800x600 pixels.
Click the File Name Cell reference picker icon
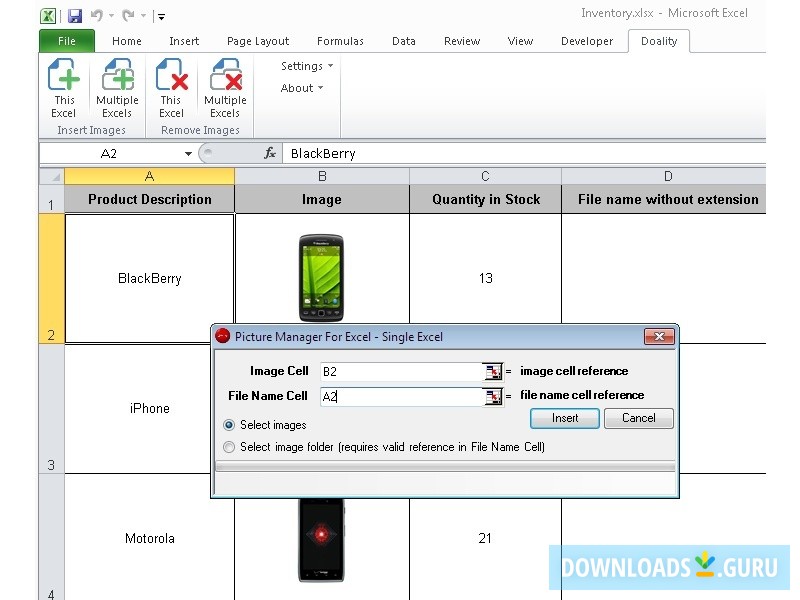(x=492, y=395)
